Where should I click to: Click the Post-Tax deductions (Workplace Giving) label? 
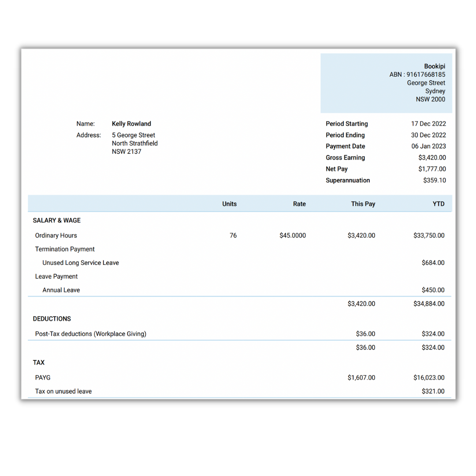(90, 334)
